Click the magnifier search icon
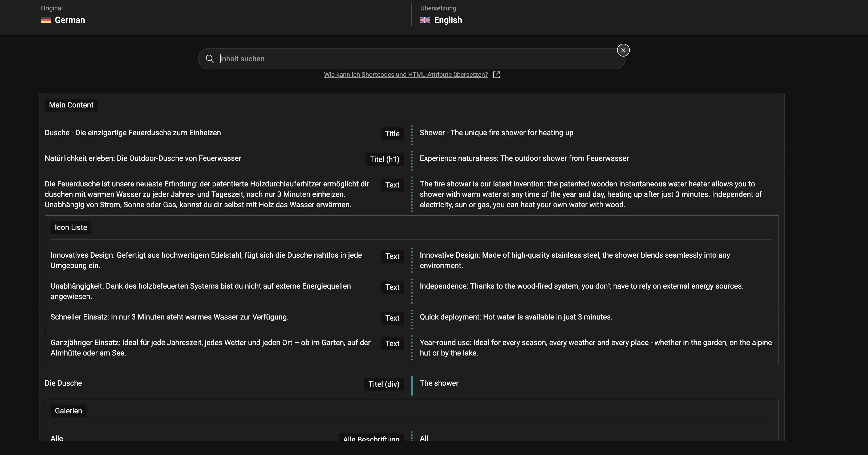 tap(210, 59)
